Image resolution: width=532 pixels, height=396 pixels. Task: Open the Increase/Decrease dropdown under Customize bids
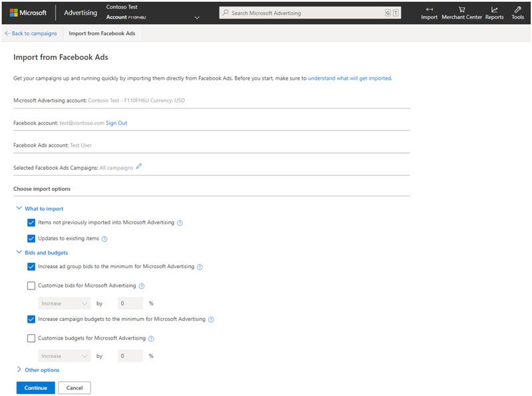[x=64, y=303]
